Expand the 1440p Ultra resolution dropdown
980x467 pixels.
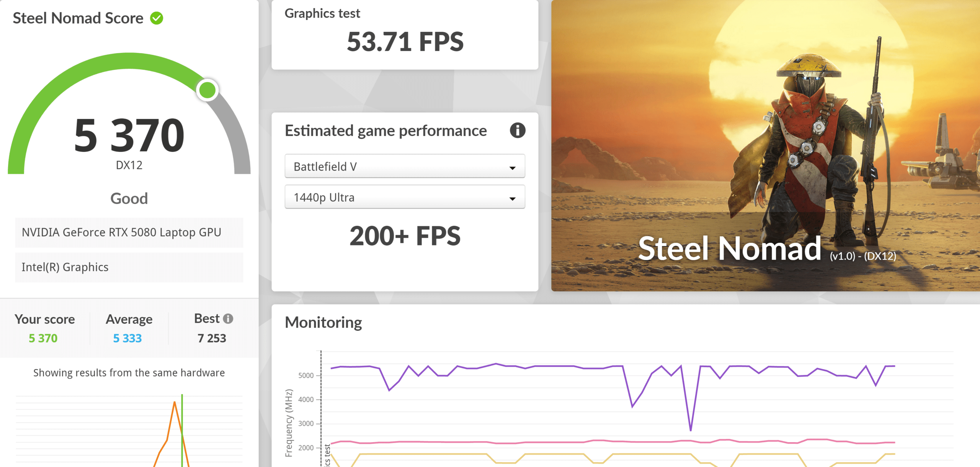(405, 197)
